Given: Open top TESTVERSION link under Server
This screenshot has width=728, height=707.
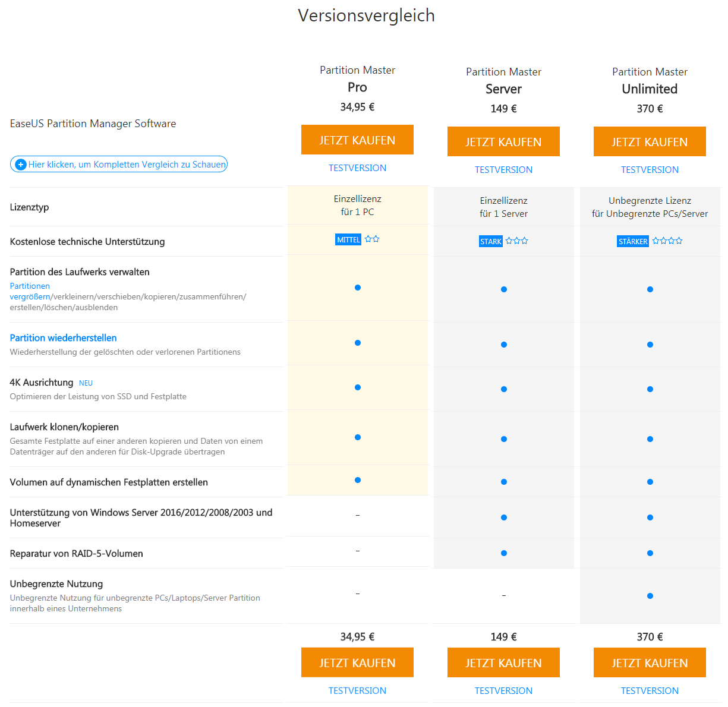Looking at the screenshot, I should pos(503,170).
